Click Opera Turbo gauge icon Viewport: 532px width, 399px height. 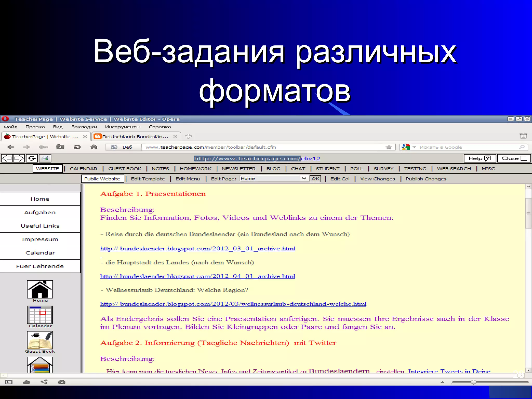click(62, 382)
